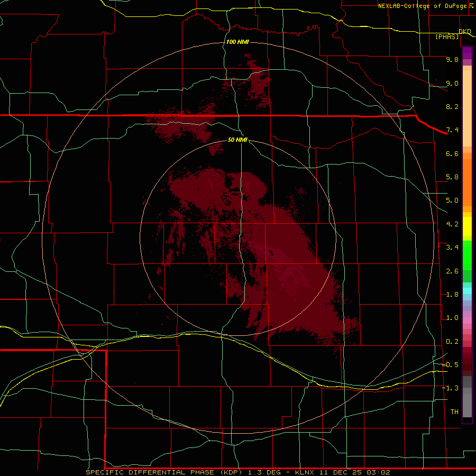This screenshot has height=476, width=476.
Task: Pick the pink segment of the color bar
Action: click(x=467, y=321)
